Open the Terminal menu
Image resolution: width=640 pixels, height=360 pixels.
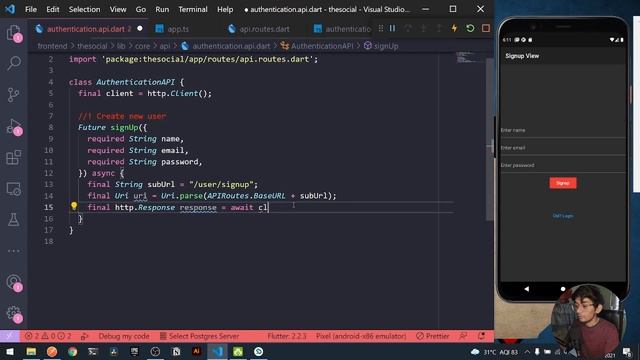[193, 9]
